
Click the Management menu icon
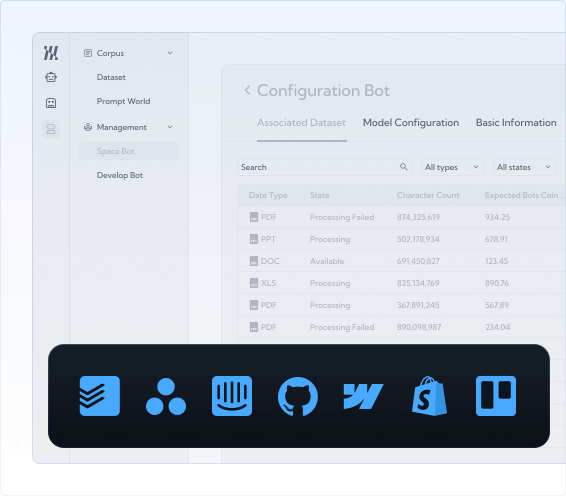coord(88,127)
